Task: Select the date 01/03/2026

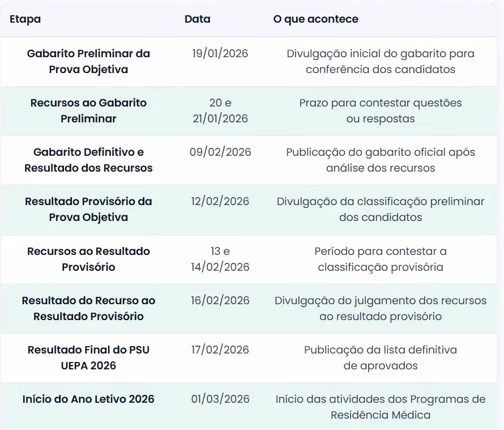Action: tap(220, 399)
